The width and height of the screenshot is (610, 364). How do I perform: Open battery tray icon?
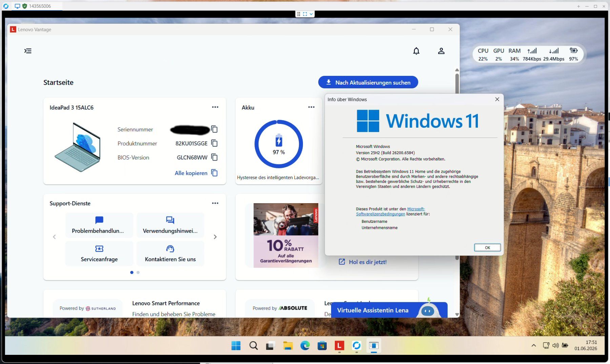pyautogui.click(x=565, y=345)
